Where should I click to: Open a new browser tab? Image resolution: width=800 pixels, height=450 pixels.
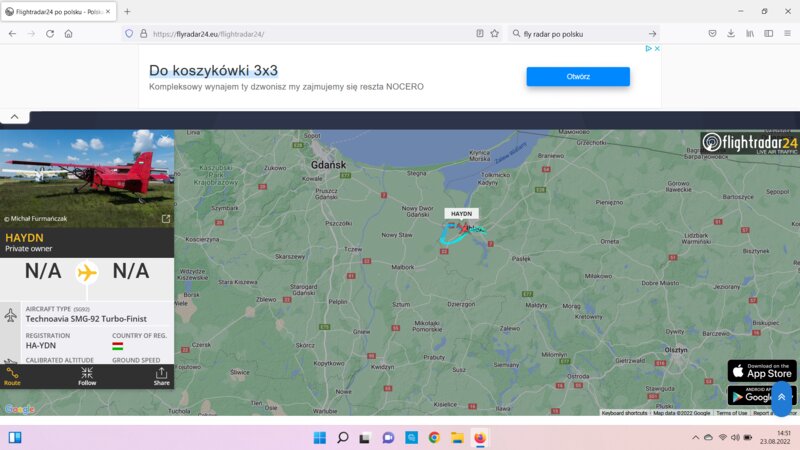[x=127, y=11]
